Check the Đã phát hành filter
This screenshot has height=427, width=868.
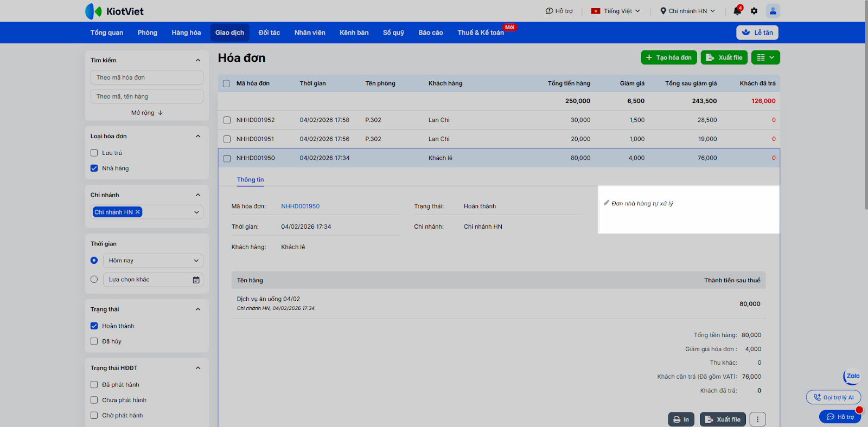click(x=94, y=385)
